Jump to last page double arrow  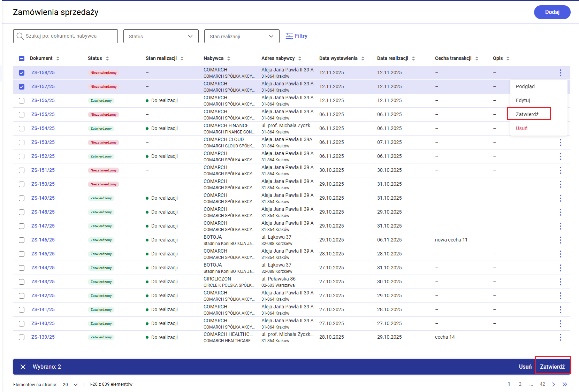[565, 384]
